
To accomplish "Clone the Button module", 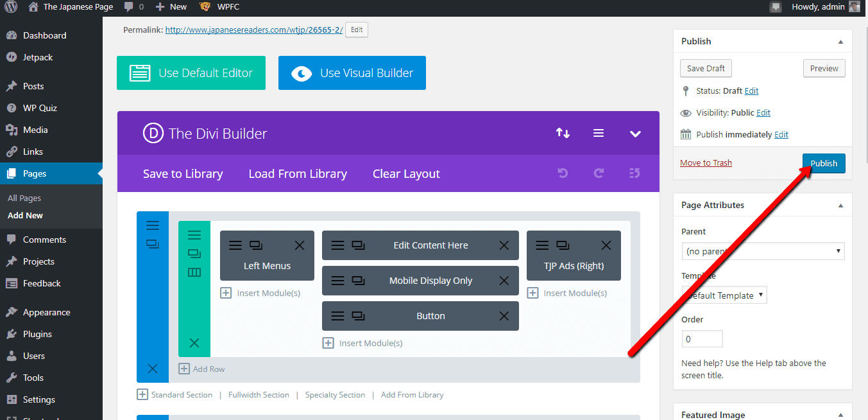I will (x=358, y=316).
